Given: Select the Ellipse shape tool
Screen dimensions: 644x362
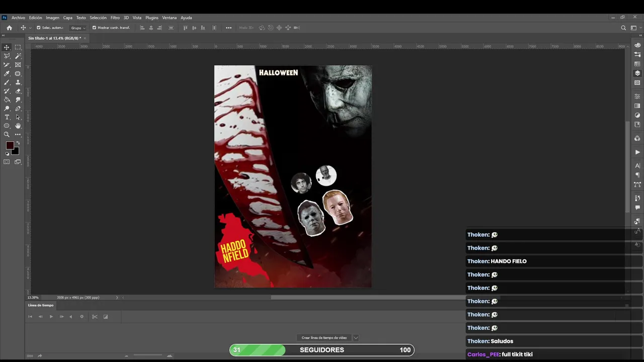Looking at the screenshot, I should (7, 126).
